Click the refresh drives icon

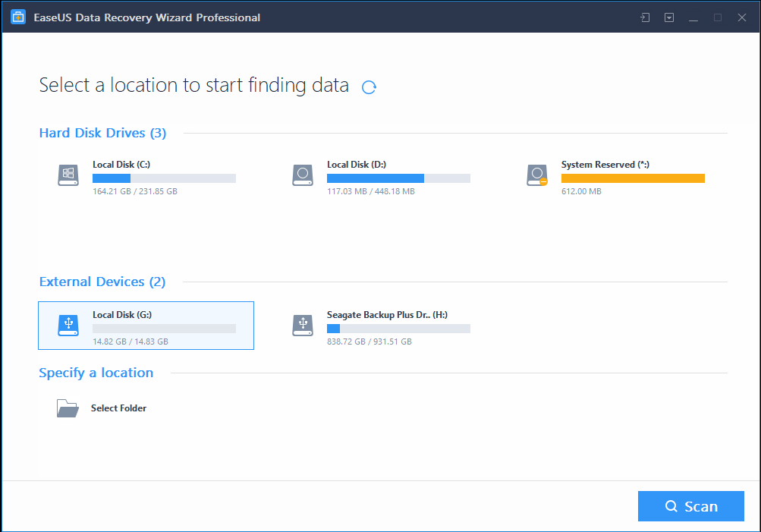point(369,87)
